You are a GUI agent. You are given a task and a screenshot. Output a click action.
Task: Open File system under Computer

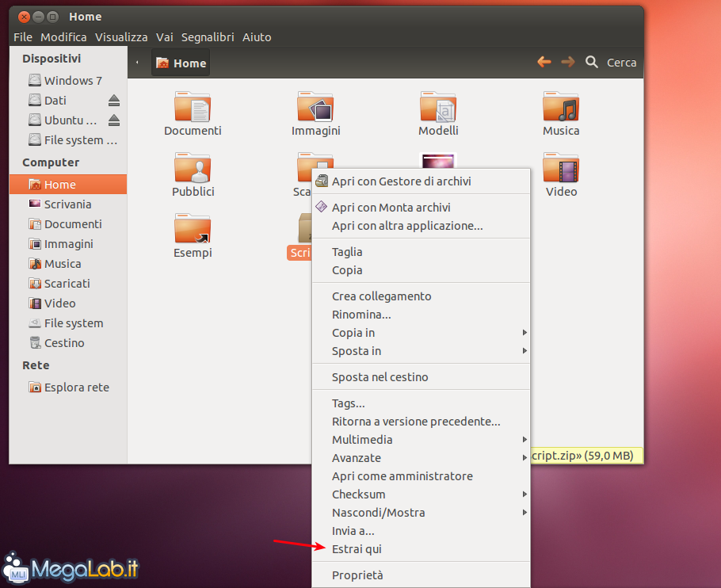[x=68, y=323]
